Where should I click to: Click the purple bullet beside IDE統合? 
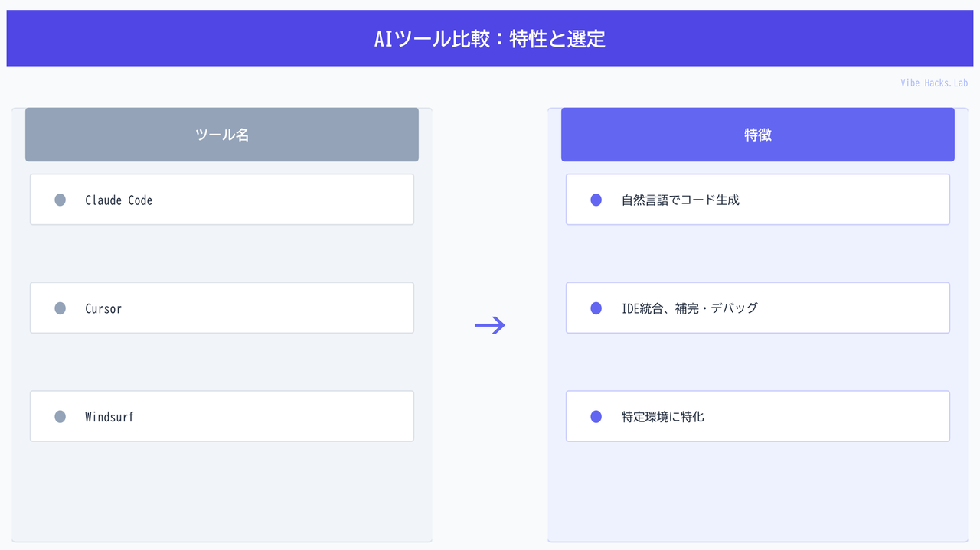click(596, 308)
